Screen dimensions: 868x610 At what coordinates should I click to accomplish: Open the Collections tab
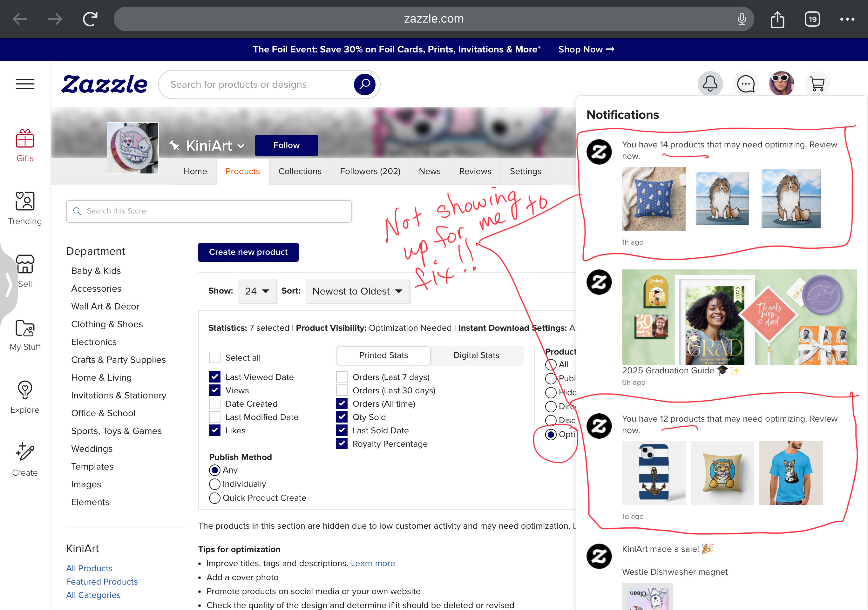(x=300, y=171)
